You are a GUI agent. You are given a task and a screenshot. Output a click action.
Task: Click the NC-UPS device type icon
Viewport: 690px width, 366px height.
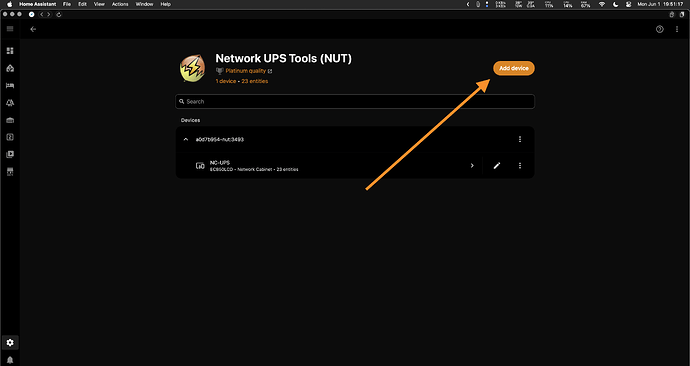click(x=200, y=166)
